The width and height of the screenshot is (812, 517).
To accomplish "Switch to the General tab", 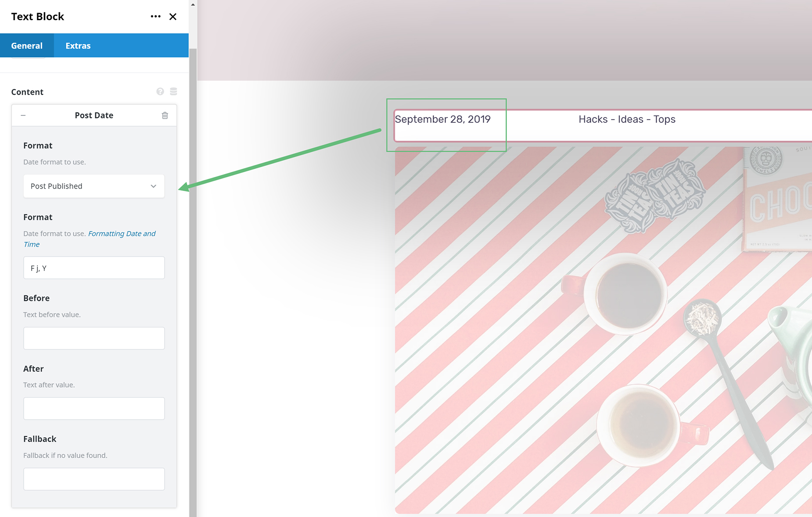I will 27,46.
